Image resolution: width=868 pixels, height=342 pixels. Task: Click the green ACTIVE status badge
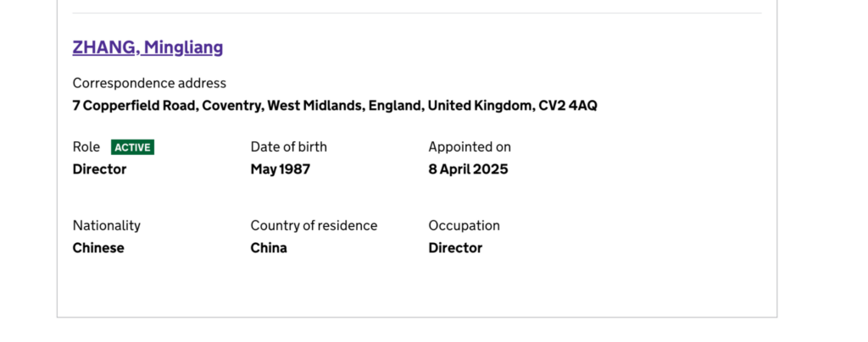133,147
